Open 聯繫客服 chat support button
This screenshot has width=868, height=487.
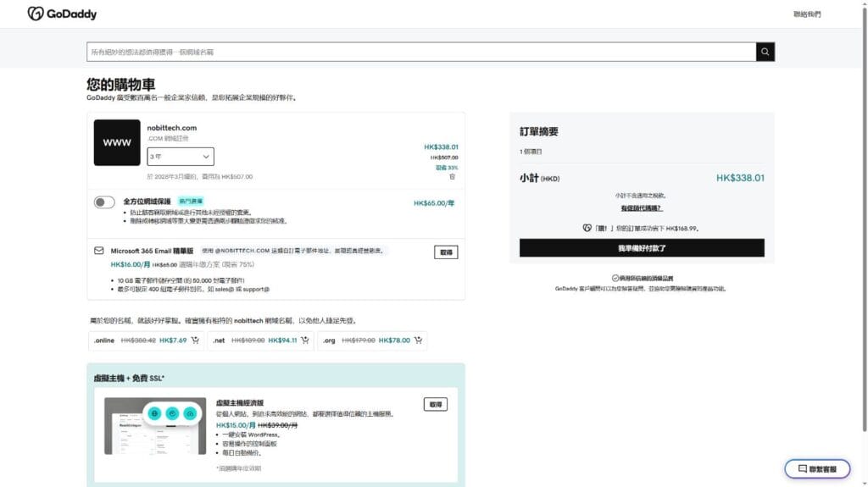pos(817,468)
